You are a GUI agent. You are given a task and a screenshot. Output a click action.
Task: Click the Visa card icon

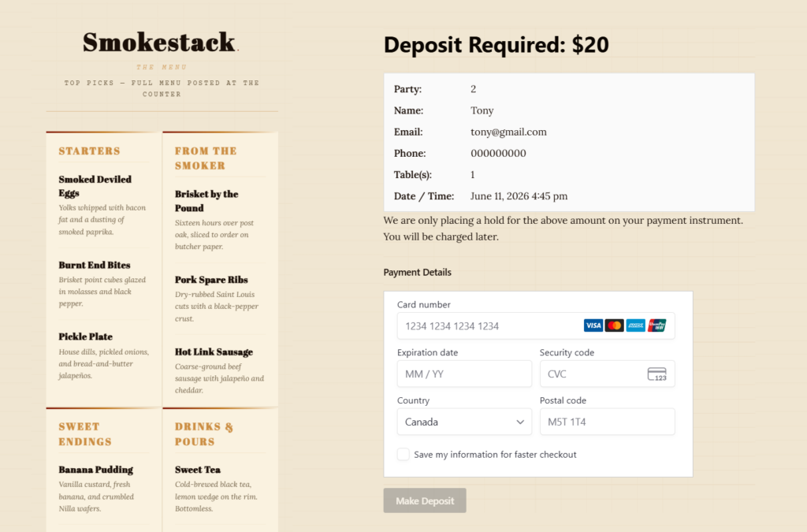pyautogui.click(x=593, y=326)
